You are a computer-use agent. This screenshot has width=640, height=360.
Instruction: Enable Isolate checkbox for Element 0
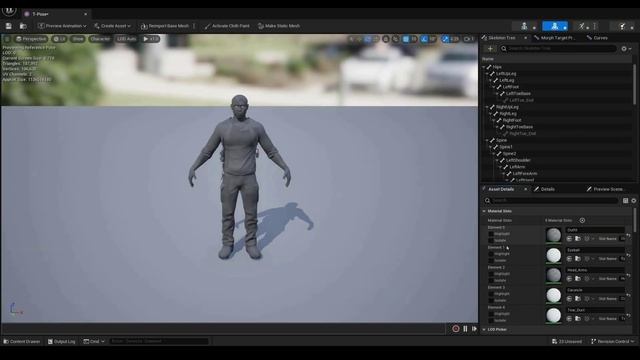pyautogui.click(x=491, y=240)
